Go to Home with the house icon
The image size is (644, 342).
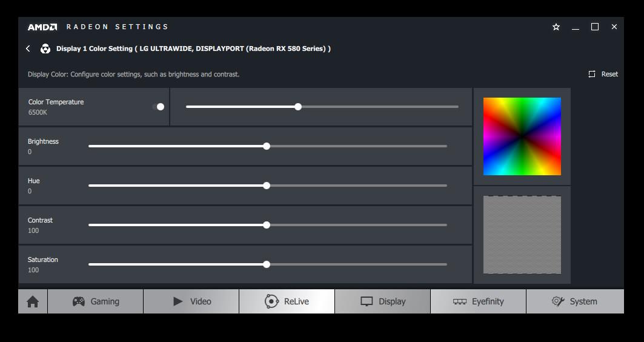(33, 301)
